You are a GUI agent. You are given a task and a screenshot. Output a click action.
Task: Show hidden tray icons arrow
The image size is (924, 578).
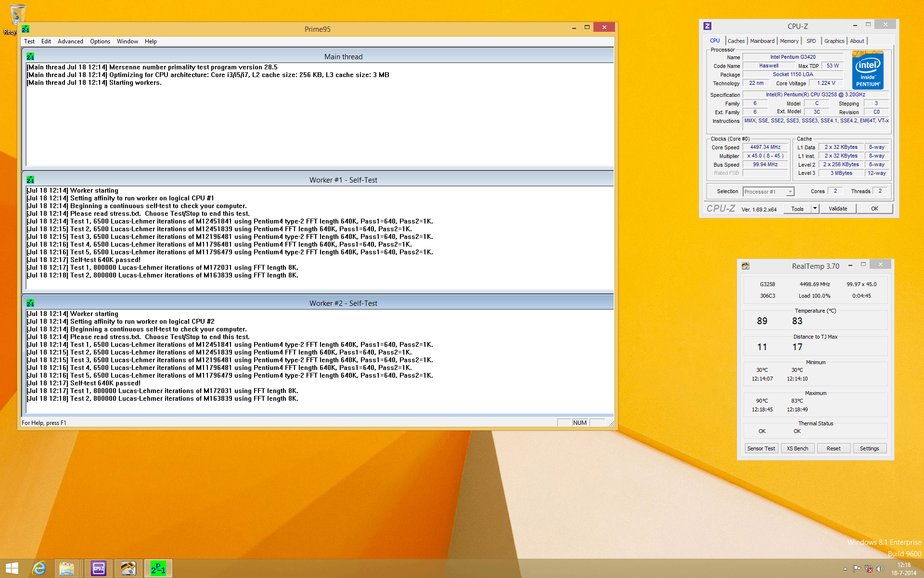[x=845, y=569]
